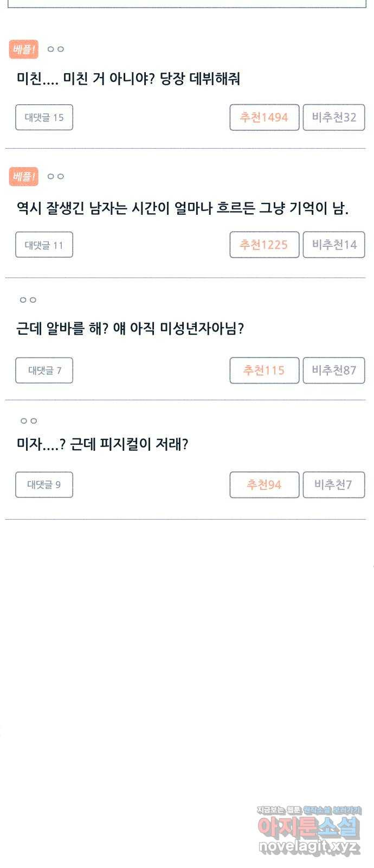Click the ㅇㅇ username above 미자 comment
Image resolution: width=374 pixels, height=868 pixels.
pyautogui.click(x=28, y=421)
